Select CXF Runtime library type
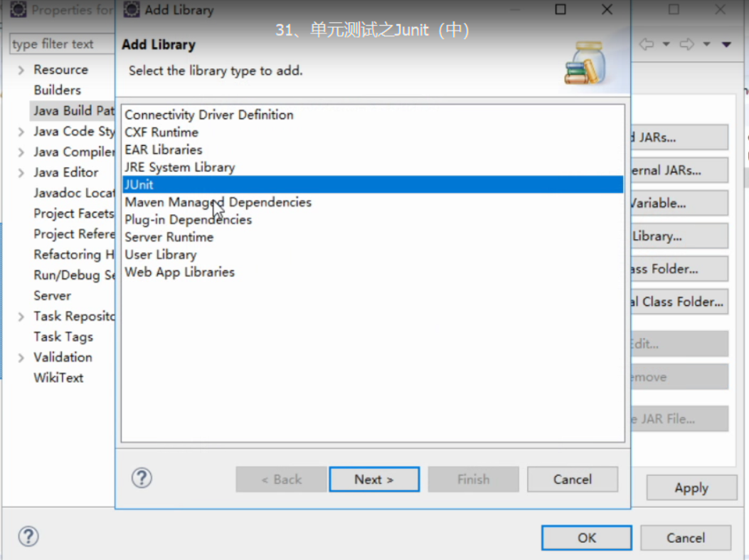Viewport: 749px width, 560px height. 373,132
